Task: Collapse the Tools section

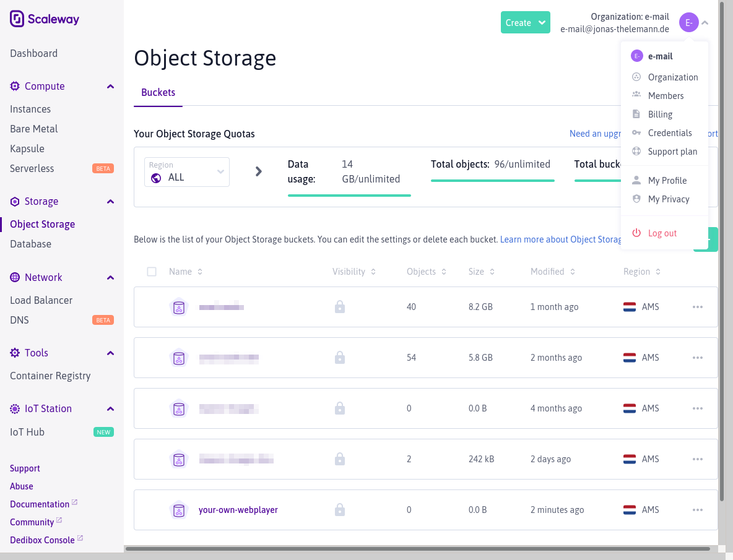Action: (110, 353)
